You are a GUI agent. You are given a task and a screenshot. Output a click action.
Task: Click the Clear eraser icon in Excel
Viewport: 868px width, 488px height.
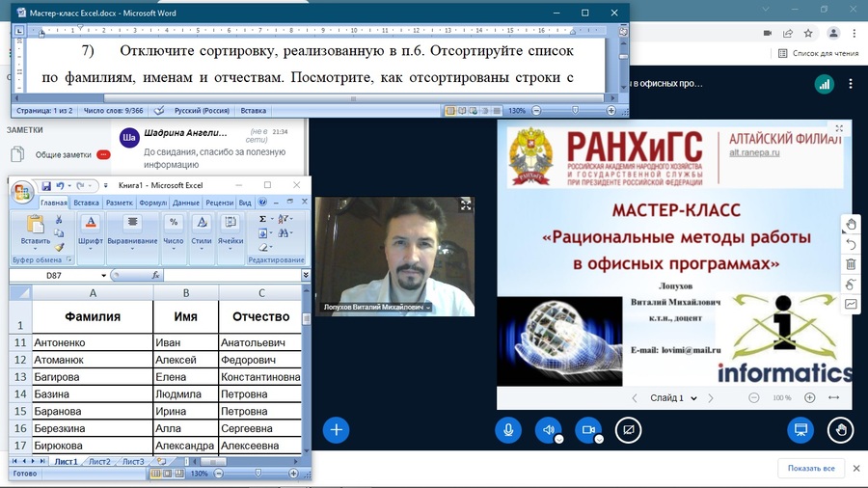tap(263, 247)
